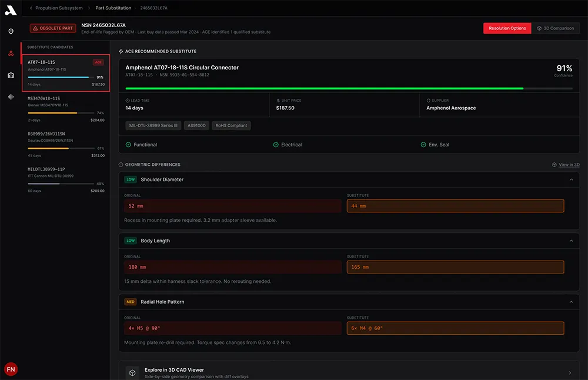Viewport: 588px width, 380px height.
Task: Open the FN user avatar
Action: 11,369
